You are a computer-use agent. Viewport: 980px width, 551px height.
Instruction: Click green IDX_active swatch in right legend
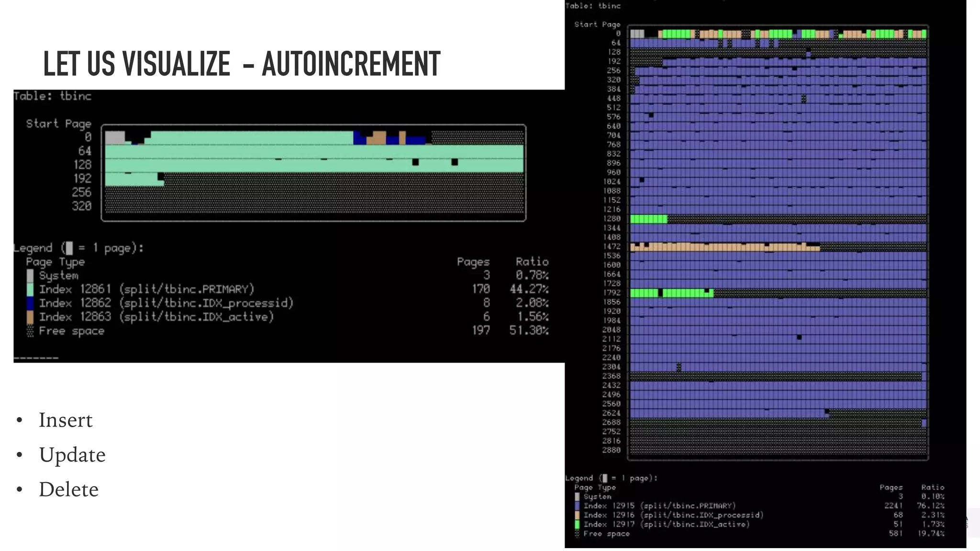577,524
